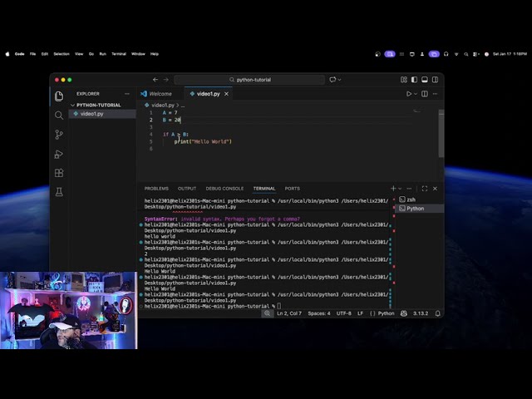The width and height of the screenshot is (532, 399).
Task: Go forward using the navigation arrow
Action: pos(166,80)
